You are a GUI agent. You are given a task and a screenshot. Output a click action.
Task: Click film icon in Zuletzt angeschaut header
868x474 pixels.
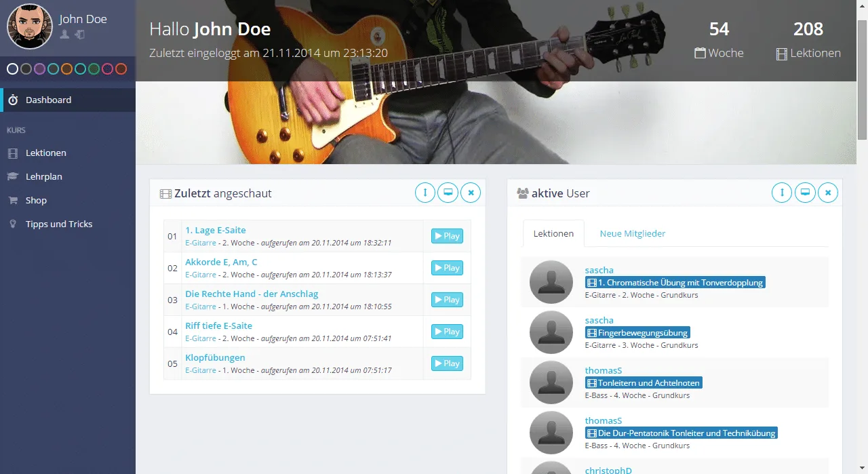[165, 193]
